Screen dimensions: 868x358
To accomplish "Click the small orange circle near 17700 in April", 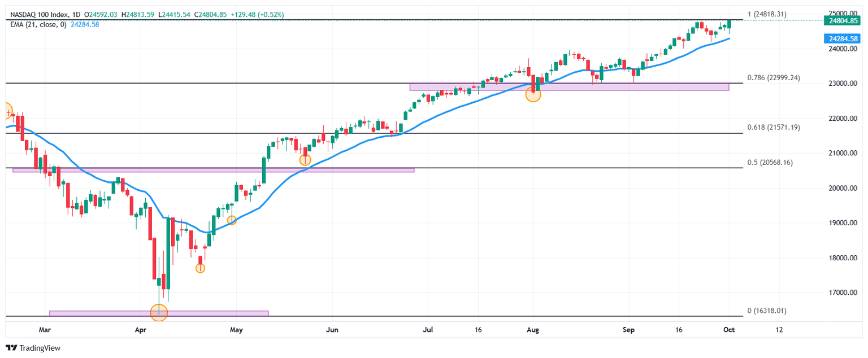I will click(200, 268).
